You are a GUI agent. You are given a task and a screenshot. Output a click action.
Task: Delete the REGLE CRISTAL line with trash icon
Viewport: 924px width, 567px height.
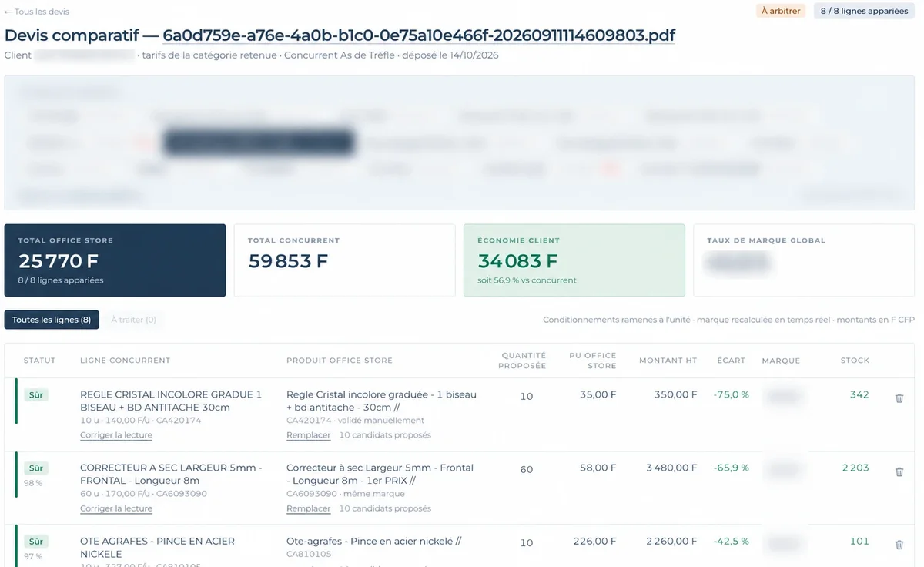tap(899, 398)
